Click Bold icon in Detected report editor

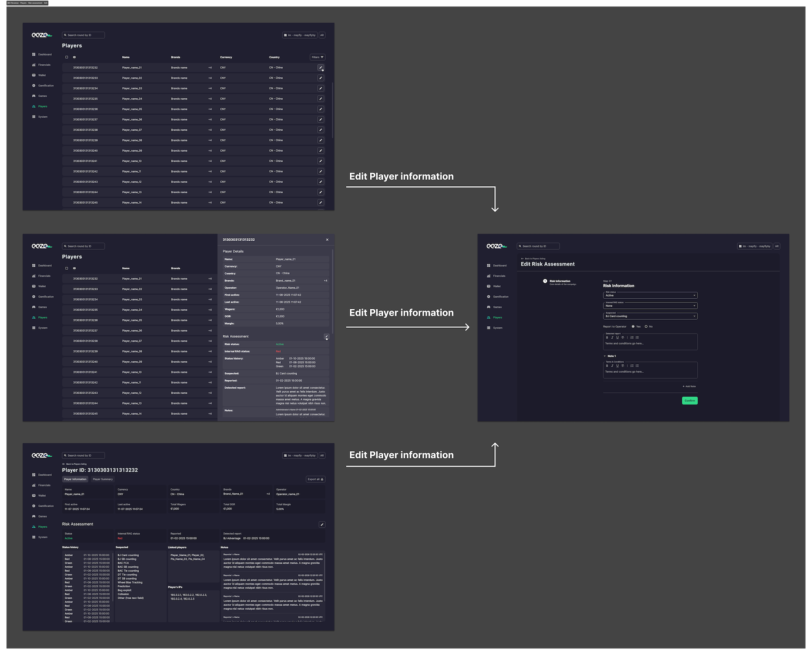[607, 337]
